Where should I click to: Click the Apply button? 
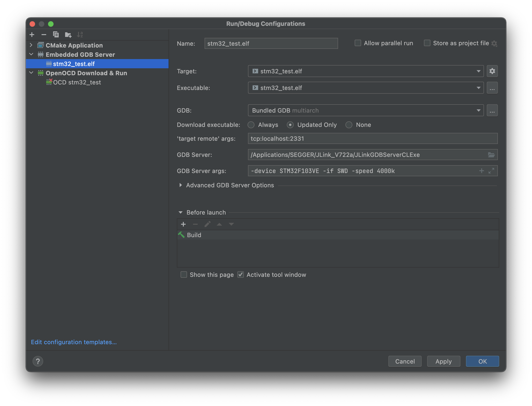click(443, 361)
